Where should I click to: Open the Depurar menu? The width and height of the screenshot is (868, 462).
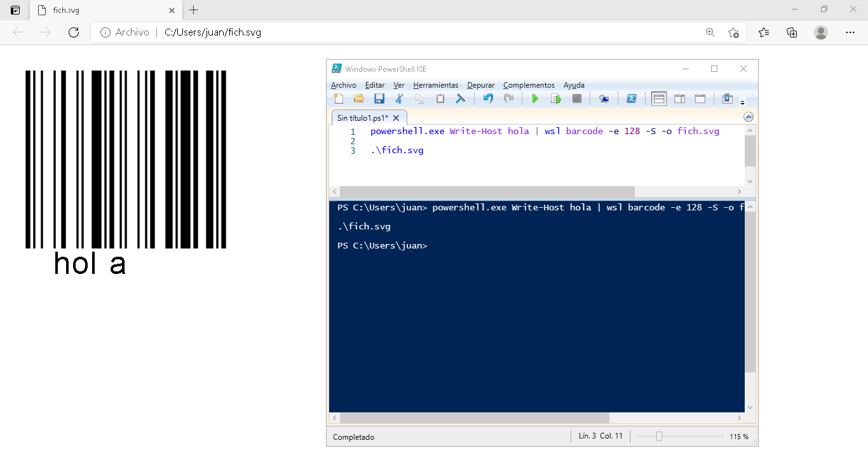coord(480,85)
